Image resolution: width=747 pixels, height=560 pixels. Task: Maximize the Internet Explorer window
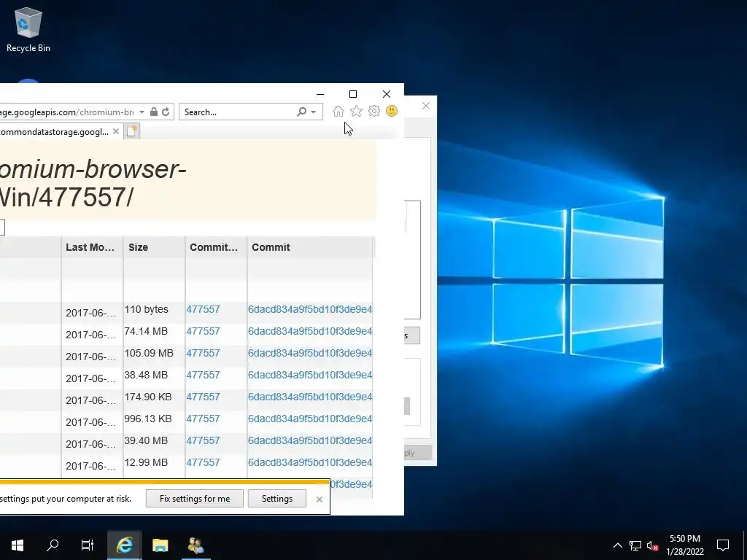(x=353, y=94)
